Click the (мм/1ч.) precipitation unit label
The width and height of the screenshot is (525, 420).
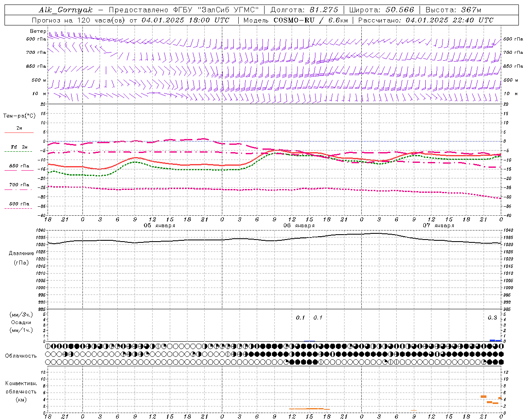[x=21, y=330]
